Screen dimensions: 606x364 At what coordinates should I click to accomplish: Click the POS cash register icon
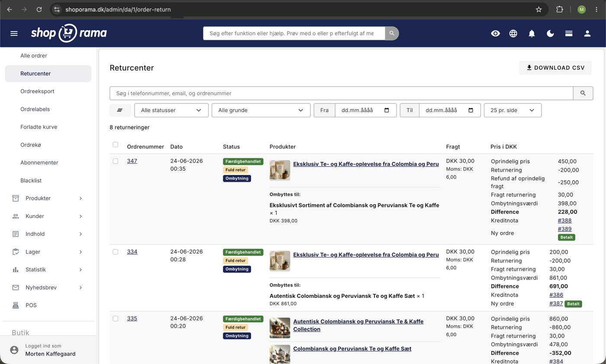(16, 305)
